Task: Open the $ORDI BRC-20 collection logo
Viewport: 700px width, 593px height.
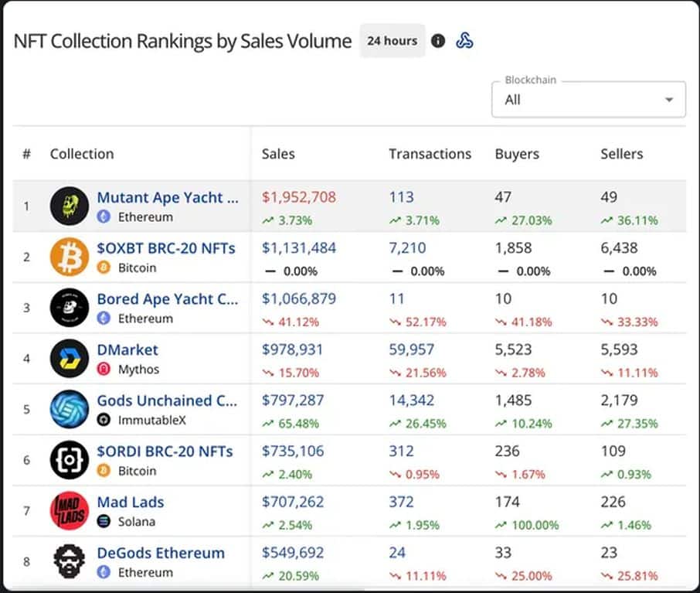Action: (70, 460)
